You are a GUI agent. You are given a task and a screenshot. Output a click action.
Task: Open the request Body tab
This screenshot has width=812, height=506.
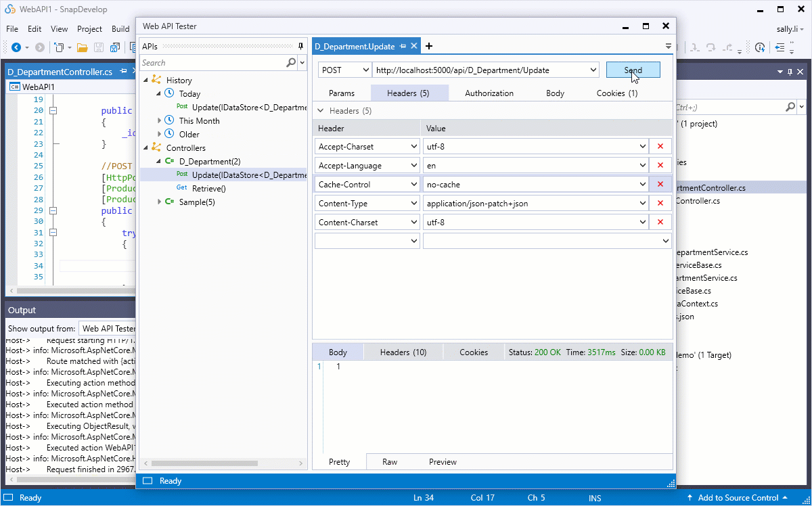click(x=555, y=93)
